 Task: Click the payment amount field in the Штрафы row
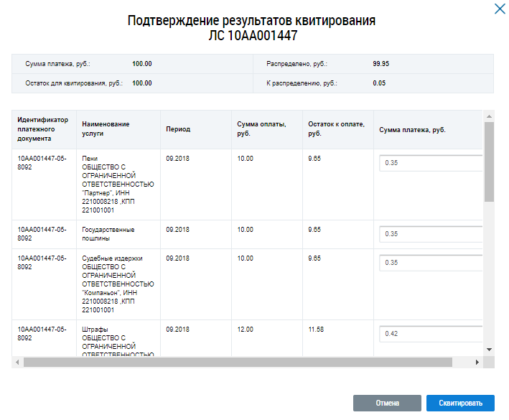pos(431,334)
